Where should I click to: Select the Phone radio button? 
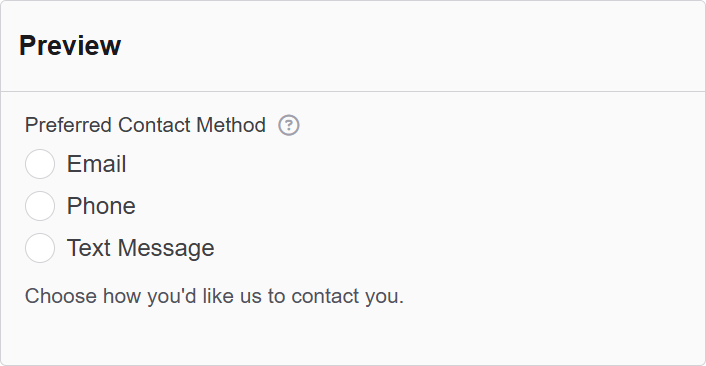click(x=40, y=206)
